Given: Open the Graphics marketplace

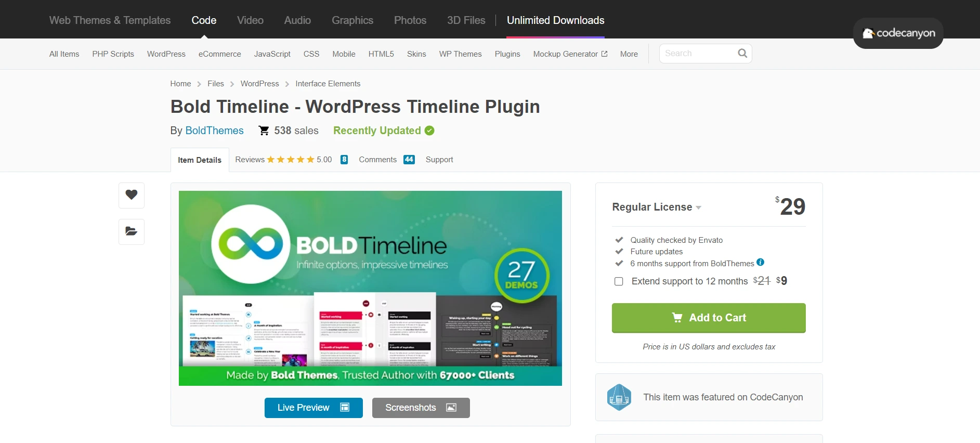Looking at the screenshot, I should [x=352, y=20].
